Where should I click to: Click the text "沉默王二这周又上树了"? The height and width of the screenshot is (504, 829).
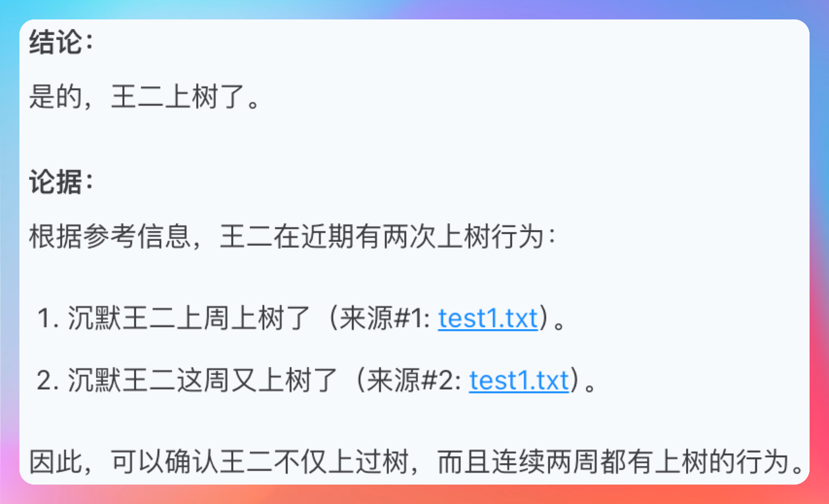(202, 380)
